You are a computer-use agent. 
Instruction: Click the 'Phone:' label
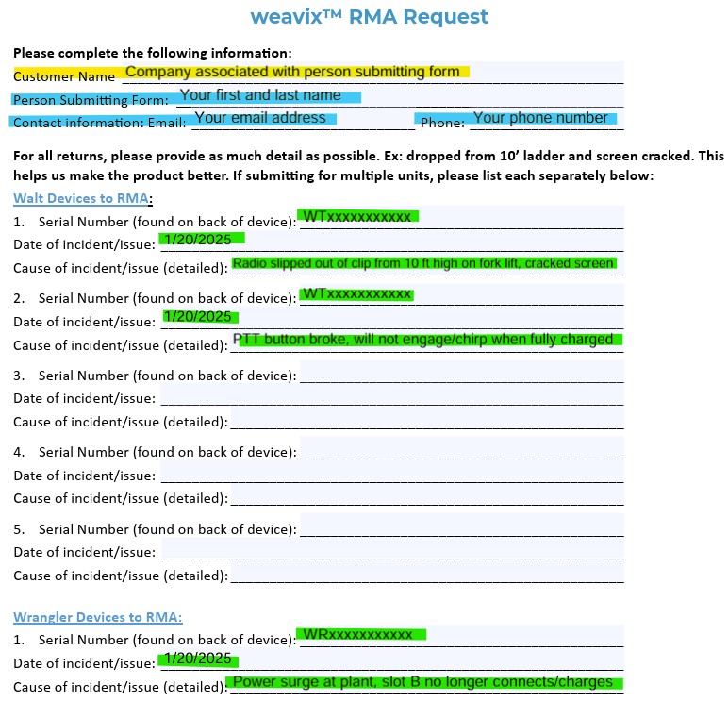coord(442,123)
